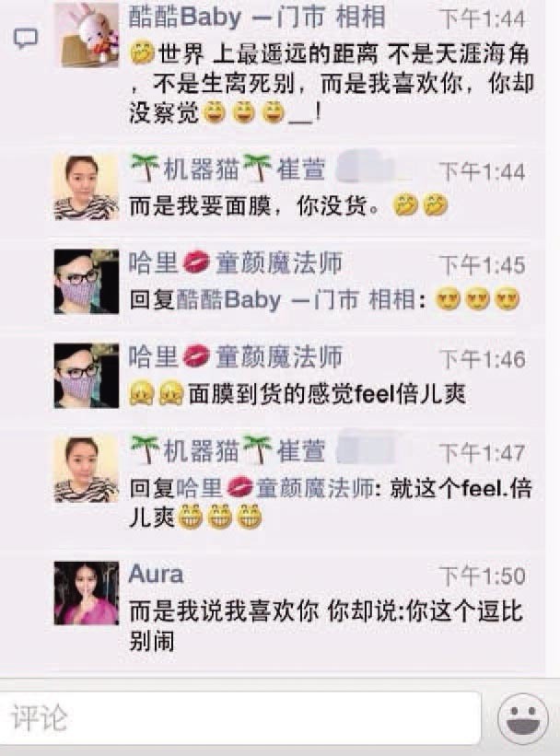Open 机器猫 崔萱 avatar at 1:47

(87, 470)
